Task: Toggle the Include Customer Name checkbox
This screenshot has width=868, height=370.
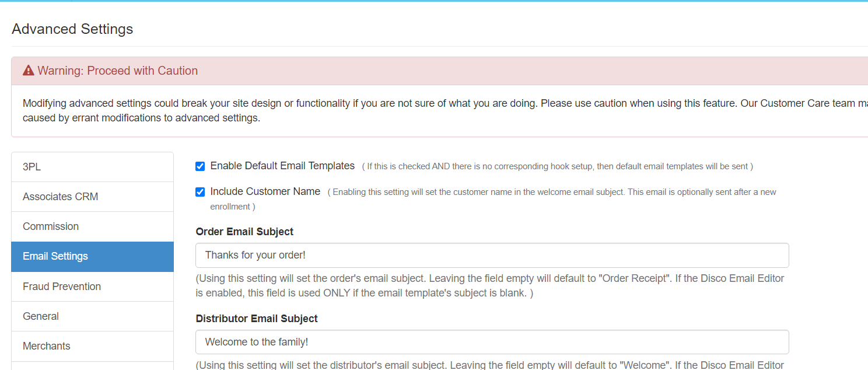Action: tap(200, 192)
